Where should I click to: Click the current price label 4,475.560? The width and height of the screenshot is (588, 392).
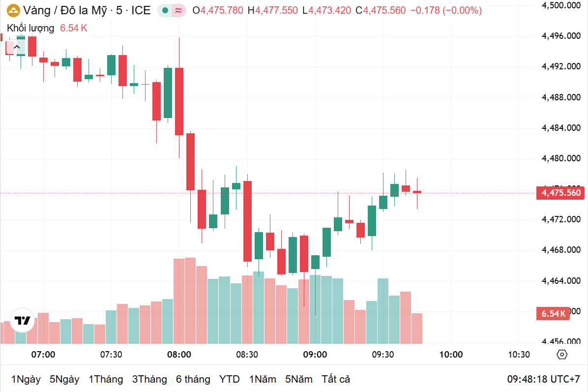click(560, 193)
